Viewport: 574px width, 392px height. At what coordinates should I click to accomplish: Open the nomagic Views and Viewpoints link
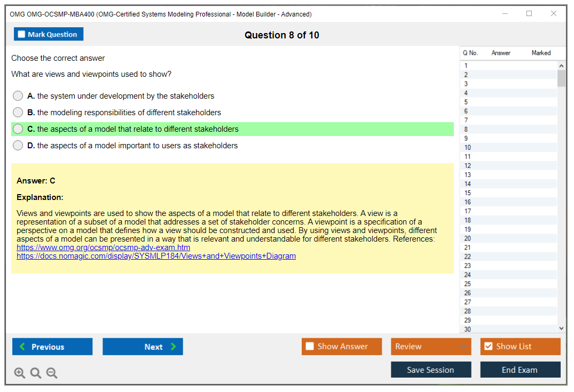pyautogui.click(x=156, y=256)
